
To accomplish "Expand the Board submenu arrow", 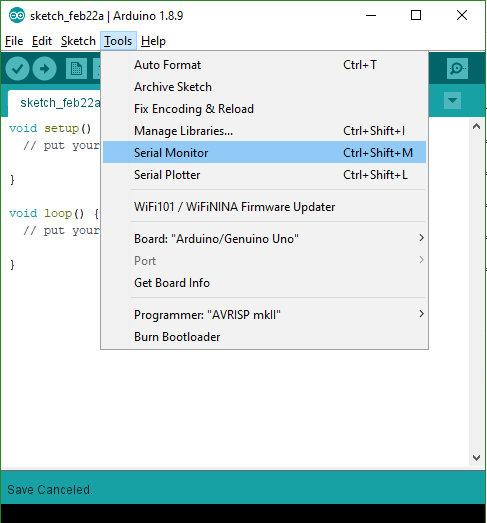I will [x=422, y=238].
